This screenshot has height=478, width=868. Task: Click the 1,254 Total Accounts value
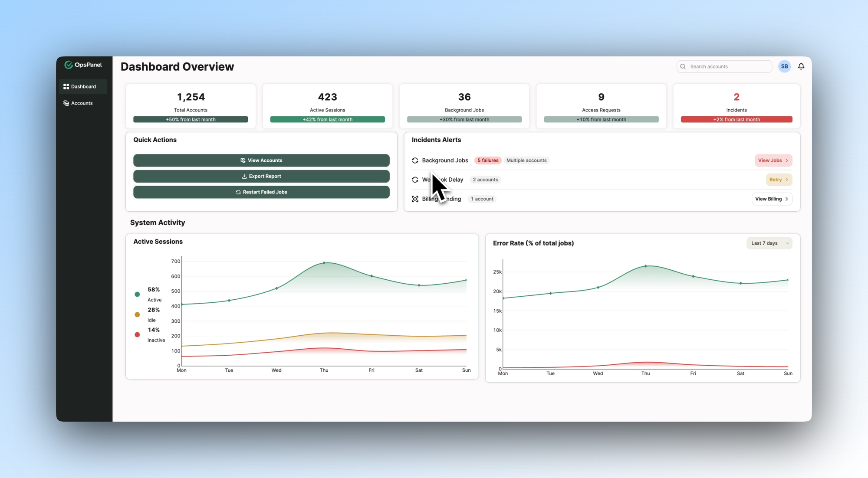(191, 97)
